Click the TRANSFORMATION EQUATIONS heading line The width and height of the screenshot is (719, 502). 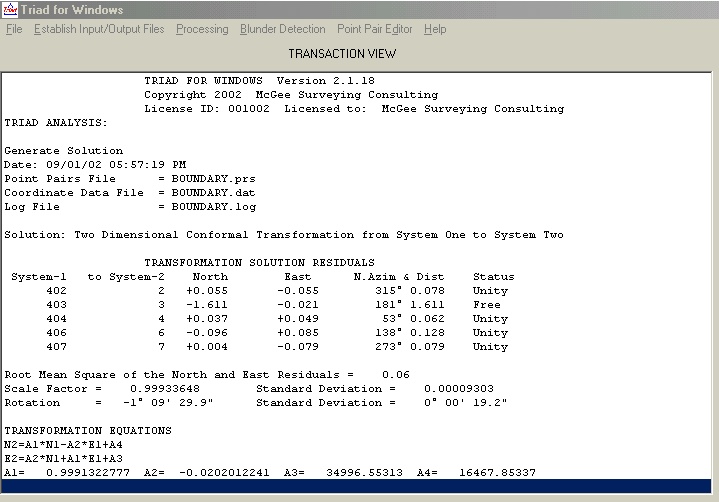pos(88,431)
